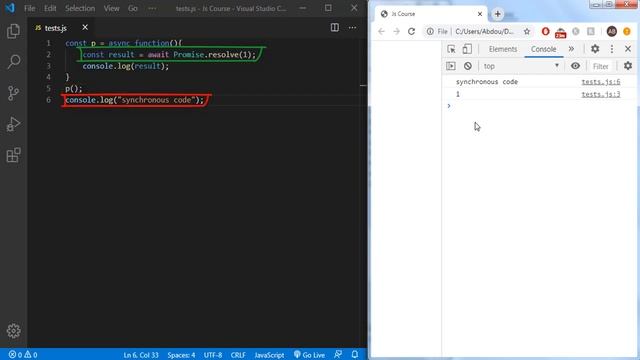Show more DevTools tabs
The width and height of the screenshot is (640, 360).
pos(571,49)
